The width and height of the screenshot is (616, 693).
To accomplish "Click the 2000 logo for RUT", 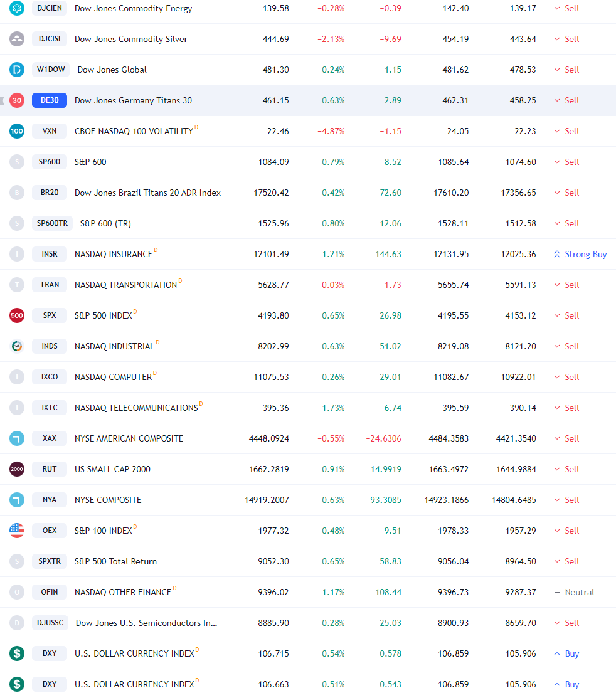I will pos(17,469).
